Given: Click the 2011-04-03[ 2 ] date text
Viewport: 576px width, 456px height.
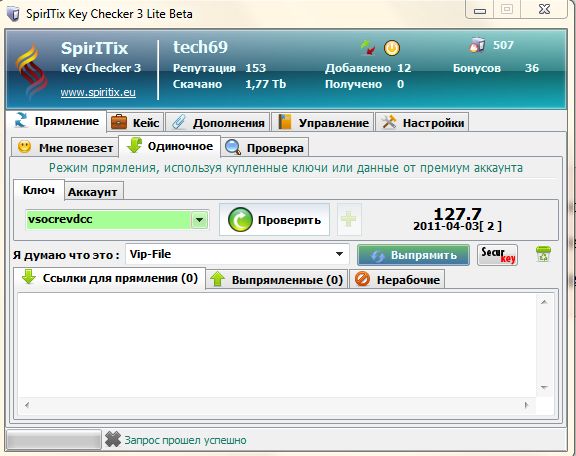Looking at the screenshot, I should (x=457, y=226).
